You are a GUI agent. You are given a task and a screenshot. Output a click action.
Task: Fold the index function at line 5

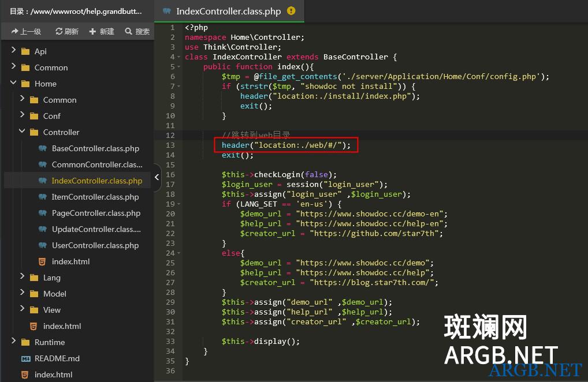(x=179, y=67)
